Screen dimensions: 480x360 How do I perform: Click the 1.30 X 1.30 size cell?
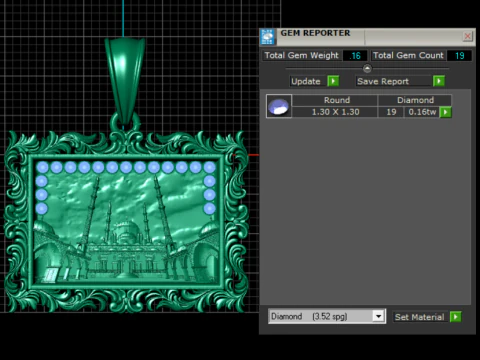tap(335, 112)
